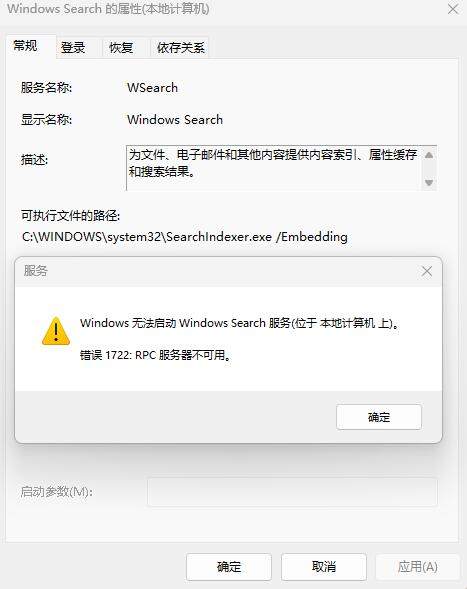This screenshot has height=589, width=467.
Task: Select the WSearch service name text
Action: click(152, 88)
